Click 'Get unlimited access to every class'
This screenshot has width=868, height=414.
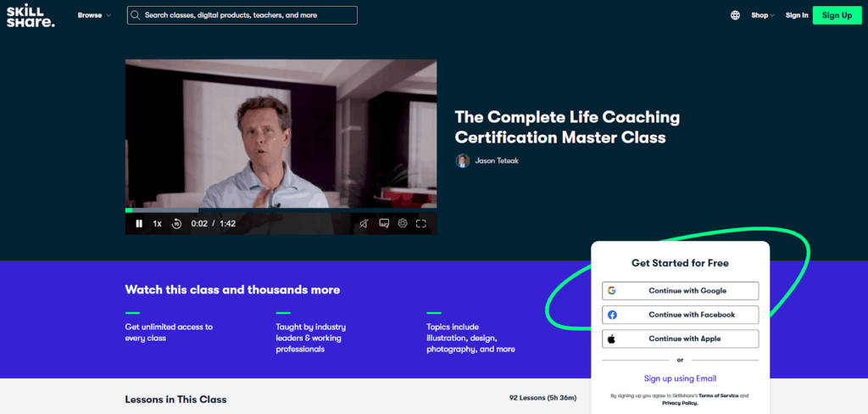pyautogui.click(x=169, y=333)
